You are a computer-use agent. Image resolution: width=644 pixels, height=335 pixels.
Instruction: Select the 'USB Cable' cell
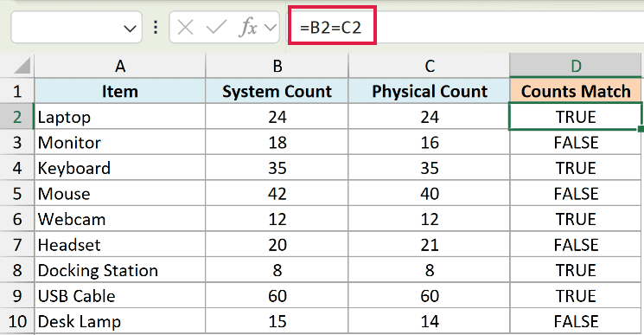click(x=120, y=295)
